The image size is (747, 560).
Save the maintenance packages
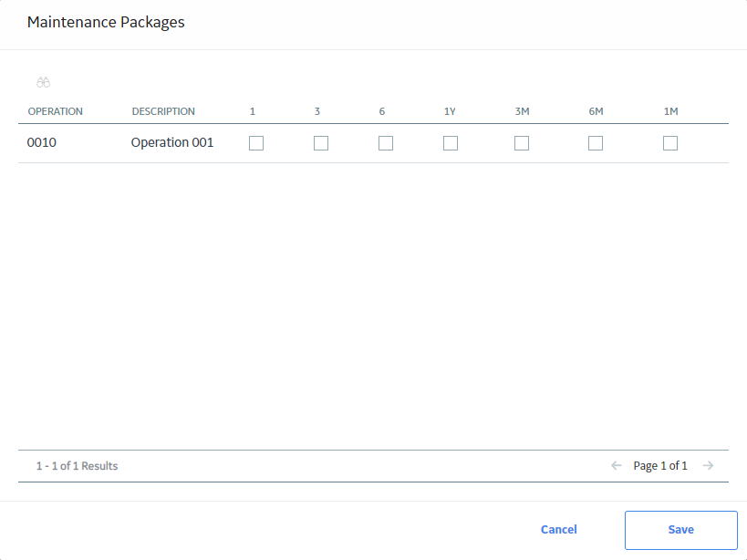click(x=681, y=530)
